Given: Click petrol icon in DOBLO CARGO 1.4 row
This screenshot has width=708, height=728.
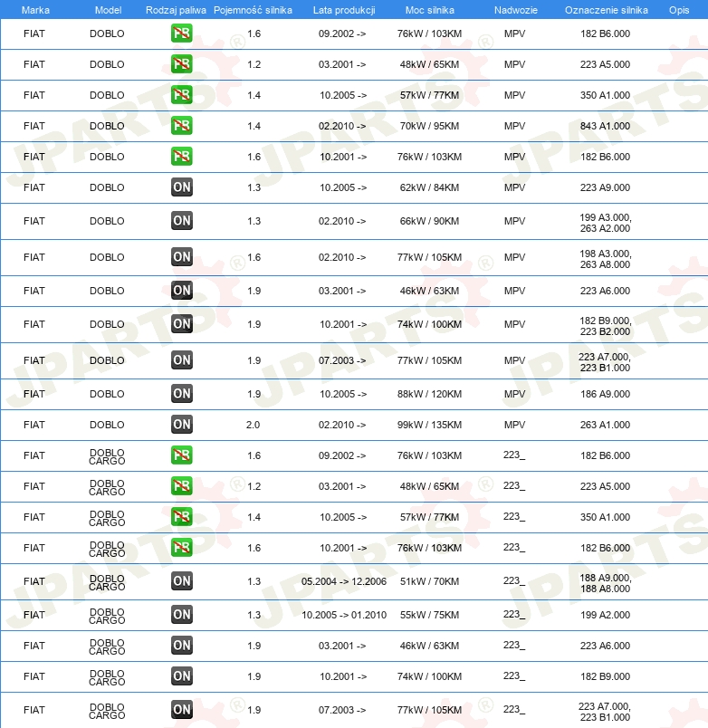Looking at the screenshot, I should click(x=181, y=517).
